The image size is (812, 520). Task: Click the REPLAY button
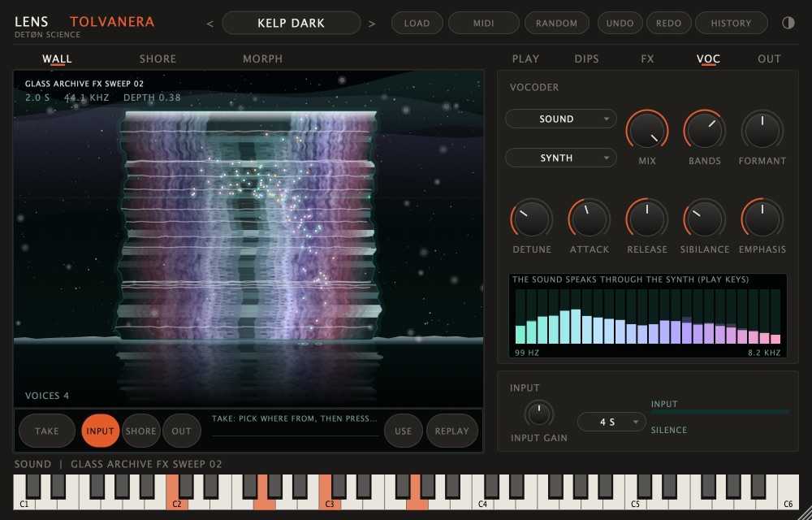[452, 431]
